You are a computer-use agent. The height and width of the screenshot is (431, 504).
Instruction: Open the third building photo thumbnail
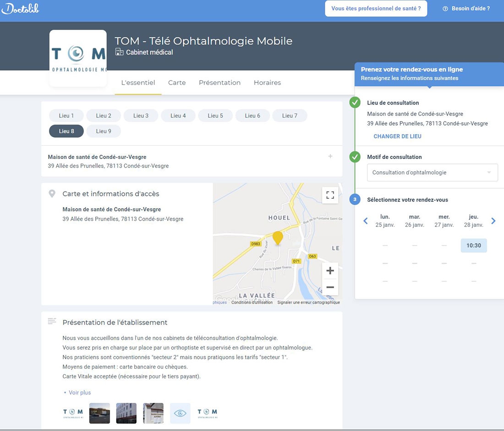[x=153, y=413]
